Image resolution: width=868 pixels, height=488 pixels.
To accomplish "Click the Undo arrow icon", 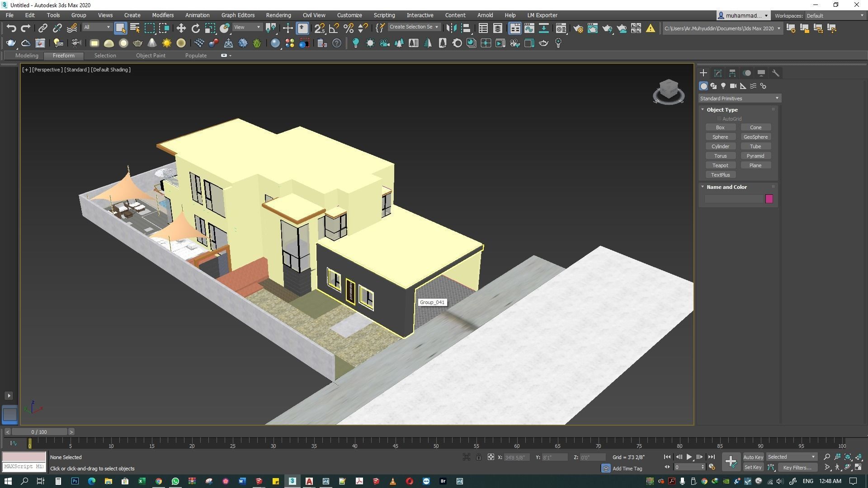I will [11, 28].
